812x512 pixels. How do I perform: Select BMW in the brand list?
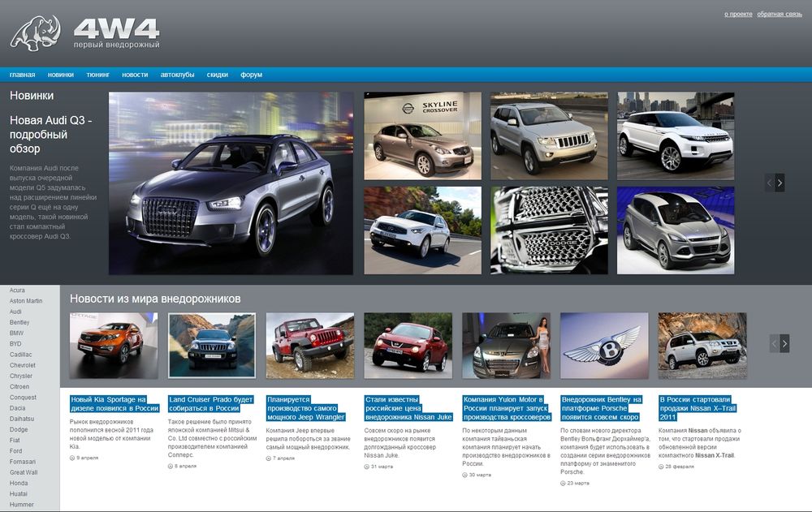(x=16, y=333)
